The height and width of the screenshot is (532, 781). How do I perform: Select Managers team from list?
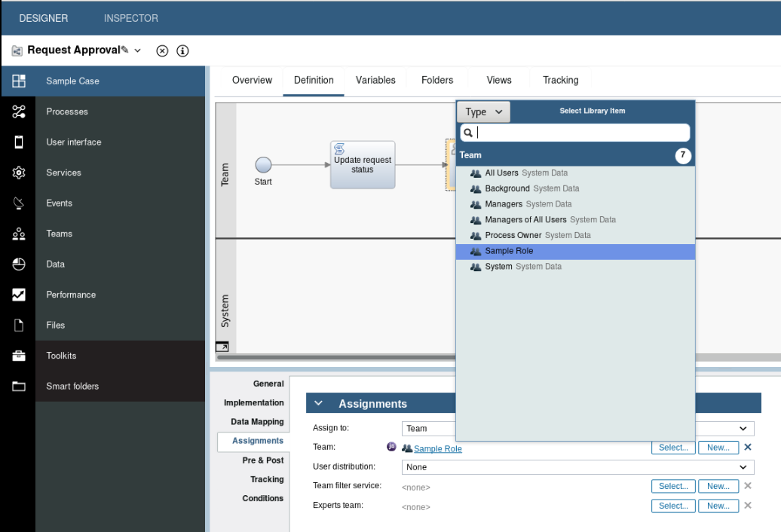575,204
